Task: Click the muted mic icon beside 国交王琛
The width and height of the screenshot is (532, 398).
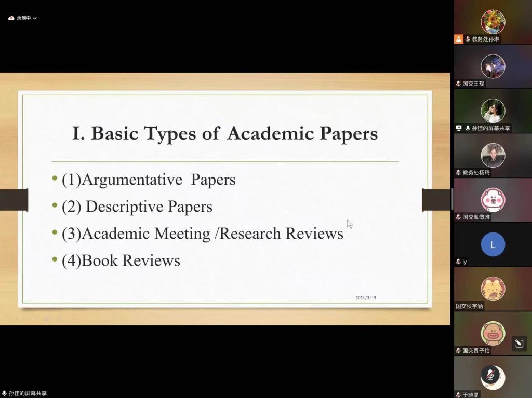Action: 459,84
